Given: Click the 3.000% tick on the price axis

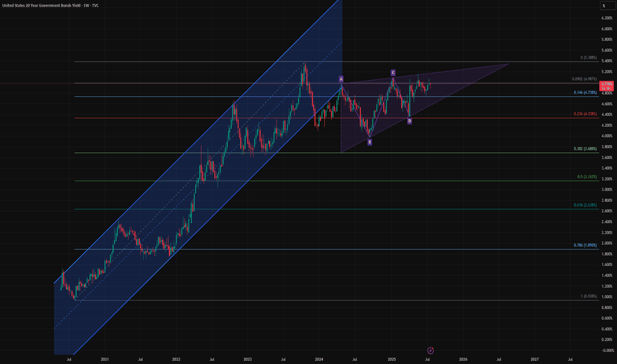Looking at the screenshot, I should point(607,189).
